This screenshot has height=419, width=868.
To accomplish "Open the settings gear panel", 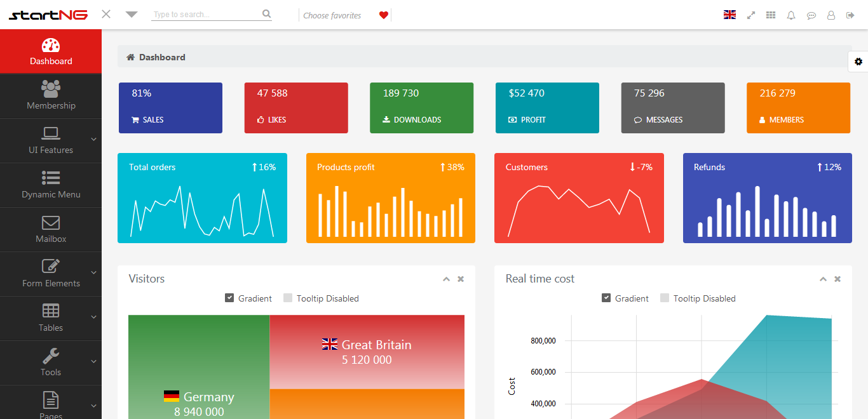I will pos(858,62).
